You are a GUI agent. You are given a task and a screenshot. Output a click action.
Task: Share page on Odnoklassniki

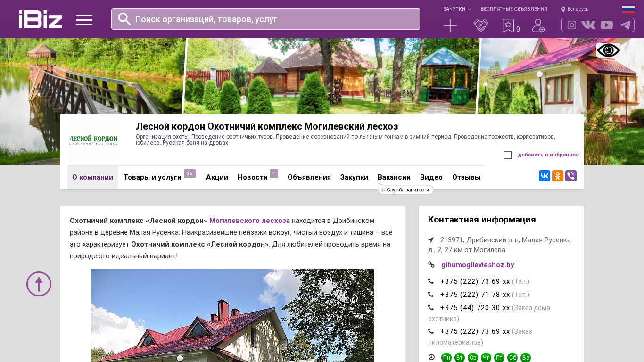tap(558, 176)
